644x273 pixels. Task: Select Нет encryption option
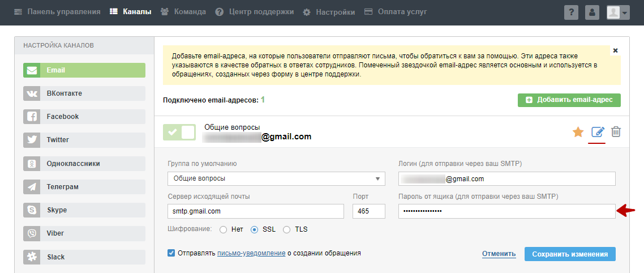[223, 229]
